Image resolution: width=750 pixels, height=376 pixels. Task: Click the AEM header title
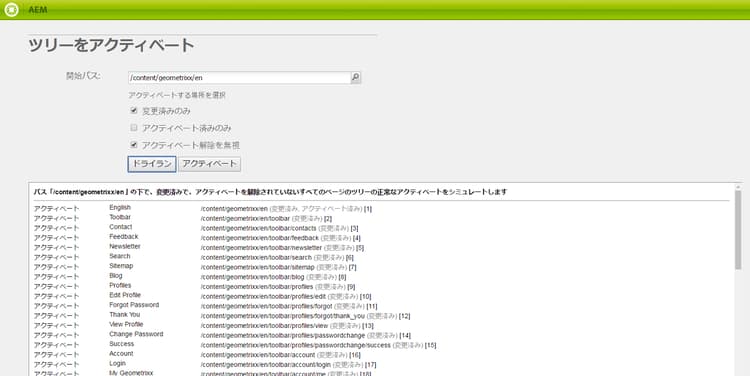click(x=38, y=10)
